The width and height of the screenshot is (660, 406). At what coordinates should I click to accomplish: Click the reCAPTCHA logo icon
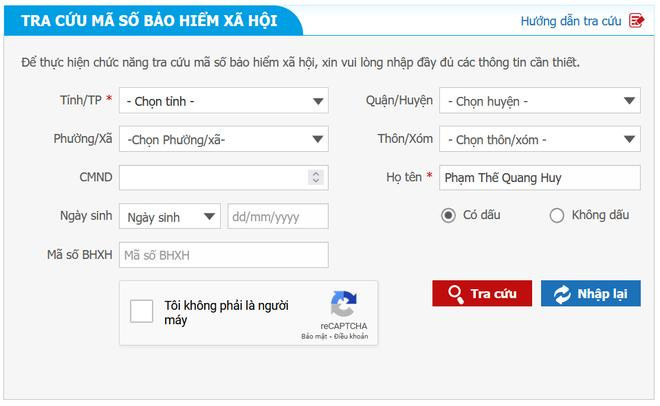pos(344,305)
